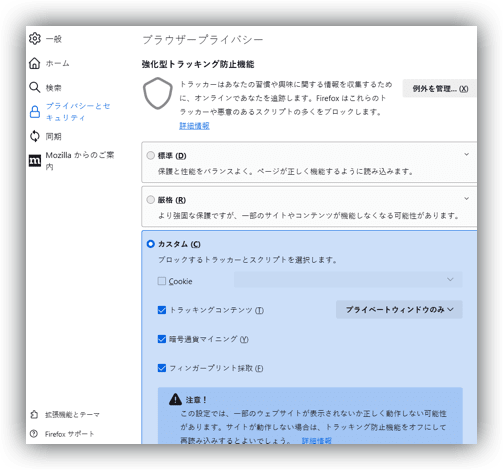This screenshot has width=503, height=470.
Task: Open the プライベートウィンドウのみ dropdown
Action: pos(399,310)
